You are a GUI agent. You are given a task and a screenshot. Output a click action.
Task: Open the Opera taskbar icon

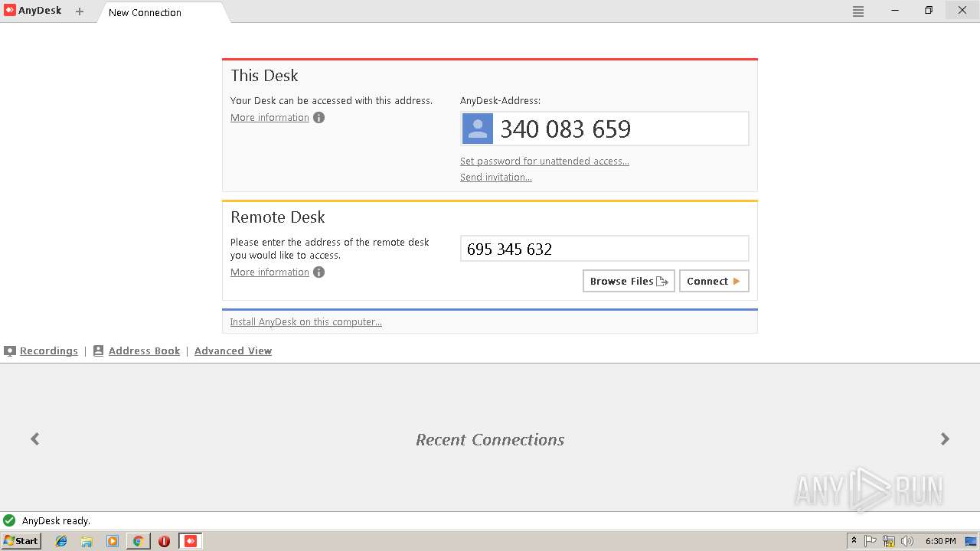[164, 541]
